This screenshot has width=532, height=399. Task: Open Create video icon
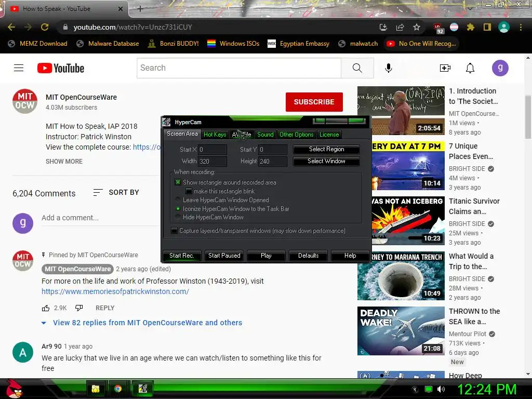point(445,68)
